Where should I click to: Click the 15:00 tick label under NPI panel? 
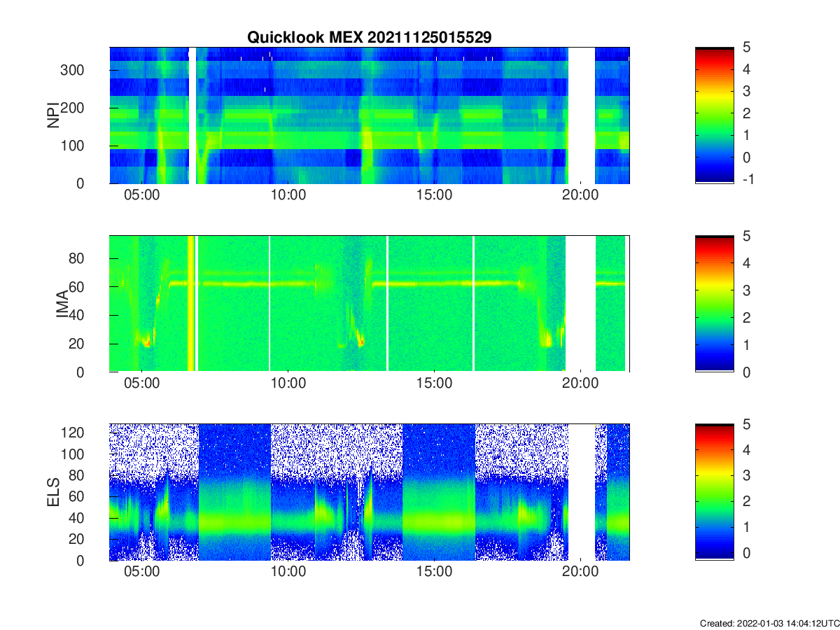pos(434,195)
